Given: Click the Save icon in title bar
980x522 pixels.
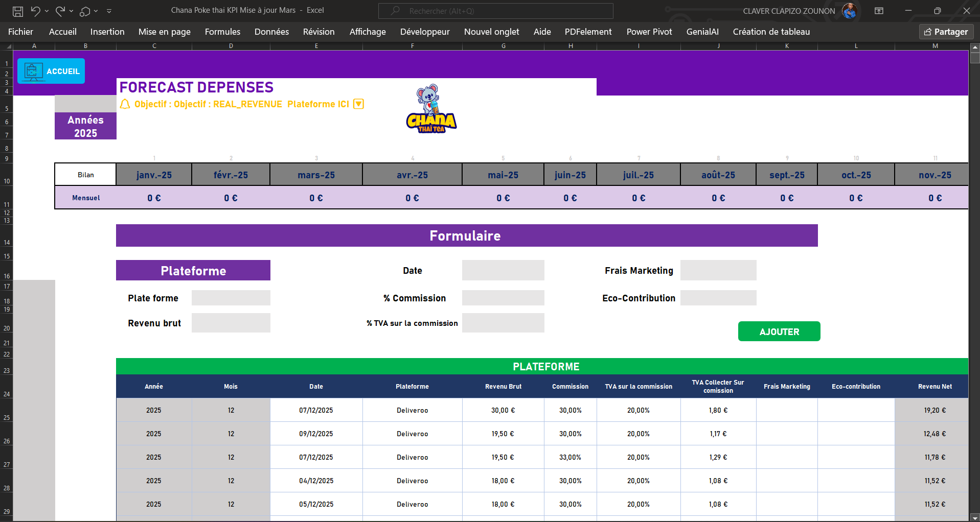Looking at the screenshot, I should coord(18,11).
